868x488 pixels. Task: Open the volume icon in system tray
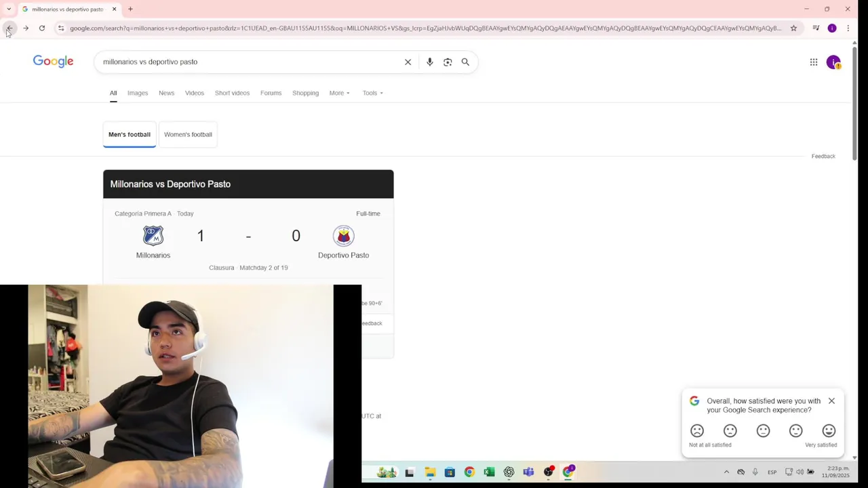pos(800,472)
